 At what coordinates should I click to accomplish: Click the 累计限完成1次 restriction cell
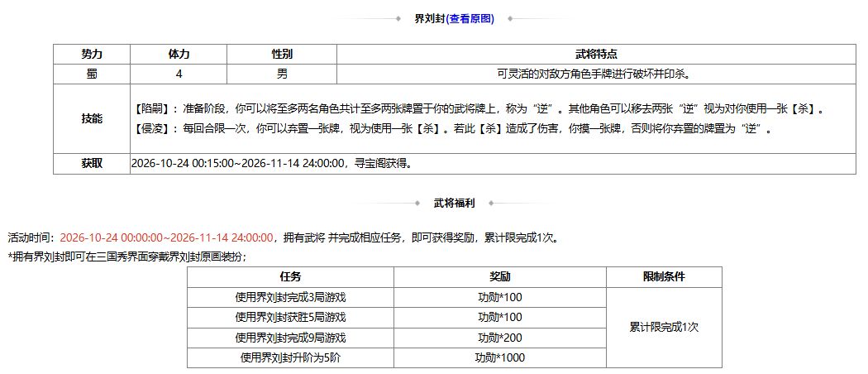coord(665,328)
